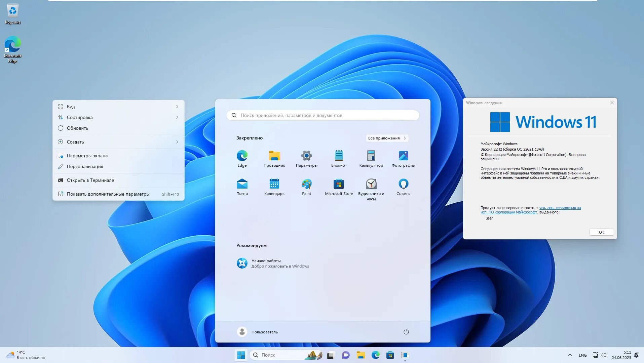Select Обновить in the context menu

pos(118,128)
